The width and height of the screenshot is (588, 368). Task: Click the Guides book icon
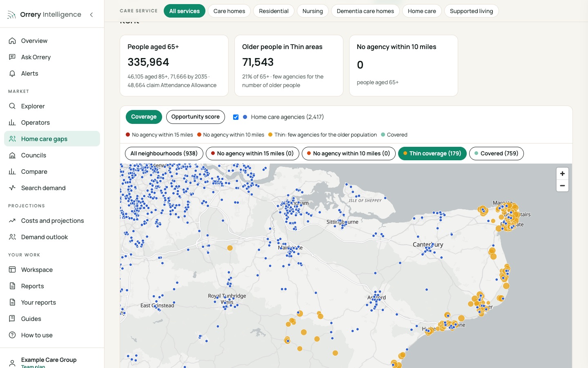pyautogui.click(x=12, y=319)
